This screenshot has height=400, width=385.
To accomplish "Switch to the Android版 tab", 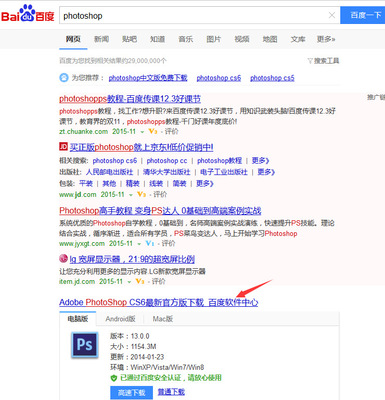I will click(120, 319).
